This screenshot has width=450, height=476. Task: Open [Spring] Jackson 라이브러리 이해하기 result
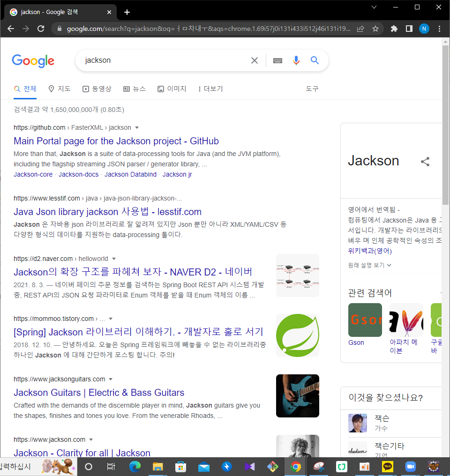pos(138,332)
